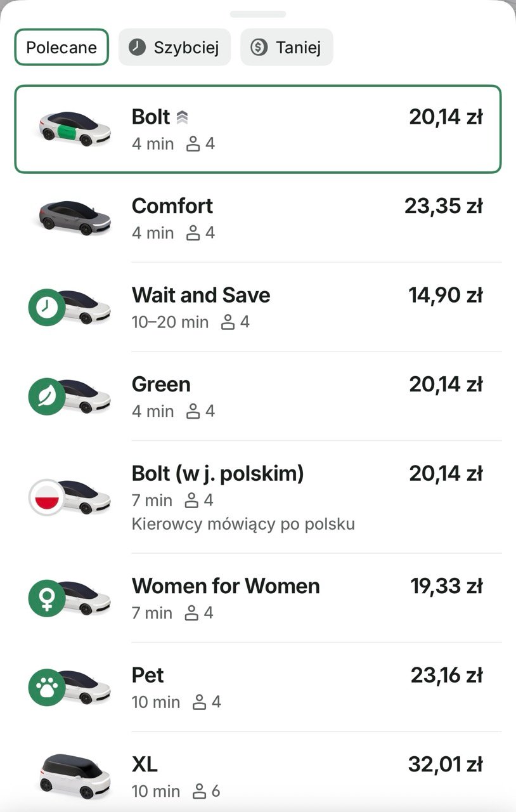The height and width of the screenshot is (812, 516).
Task: Tap the XL price 32,01 zł
Action: (445, 764)
